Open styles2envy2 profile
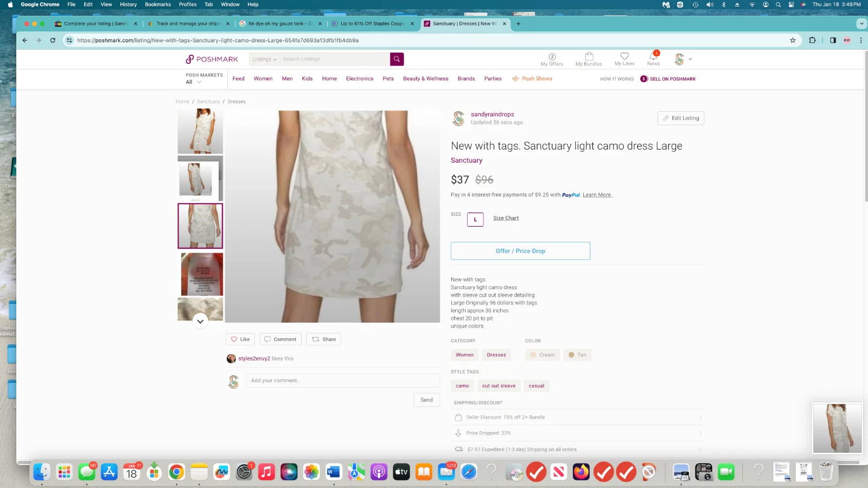868x488 pixels. (254, 359)
